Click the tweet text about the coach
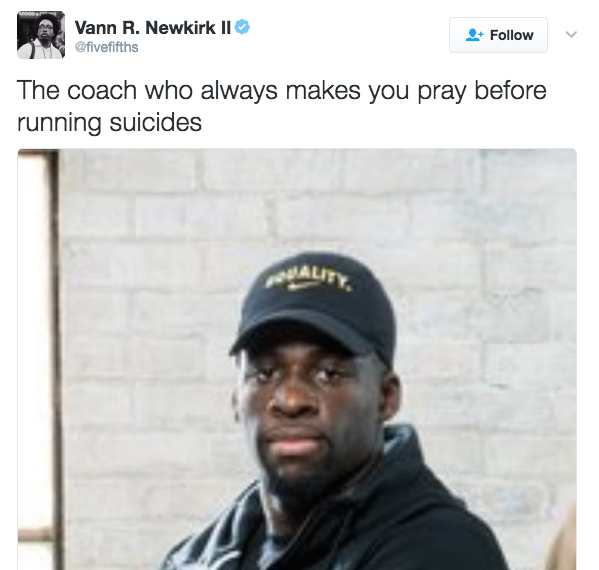This screenshot has width=599, height=570. point(282,106)
